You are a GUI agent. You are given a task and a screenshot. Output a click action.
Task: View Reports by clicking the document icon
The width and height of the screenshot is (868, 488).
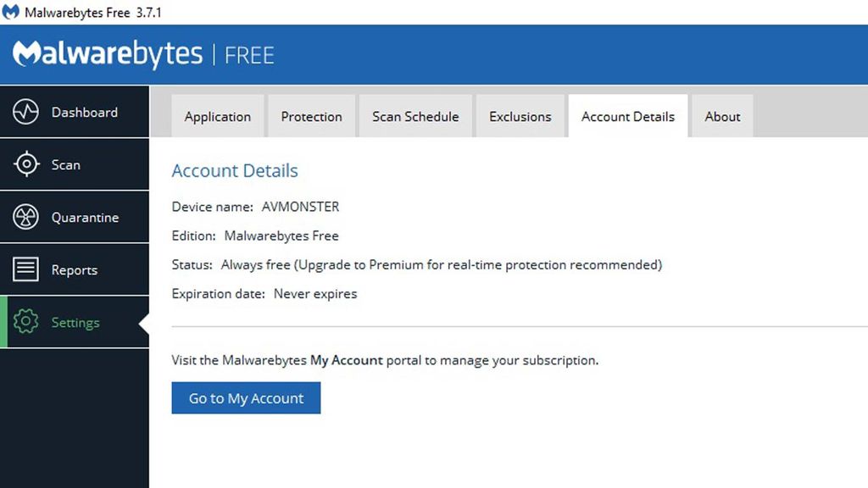point(26,269)
